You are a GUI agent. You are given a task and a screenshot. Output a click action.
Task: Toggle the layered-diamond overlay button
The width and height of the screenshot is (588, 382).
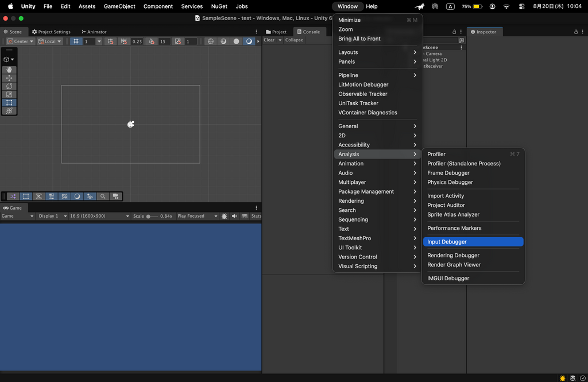click(x=90, y=196)
